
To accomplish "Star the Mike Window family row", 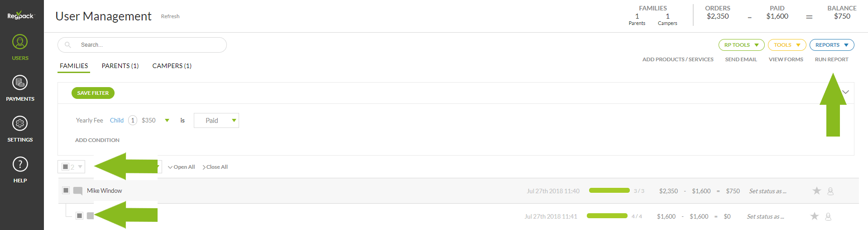I will [816, 191].
